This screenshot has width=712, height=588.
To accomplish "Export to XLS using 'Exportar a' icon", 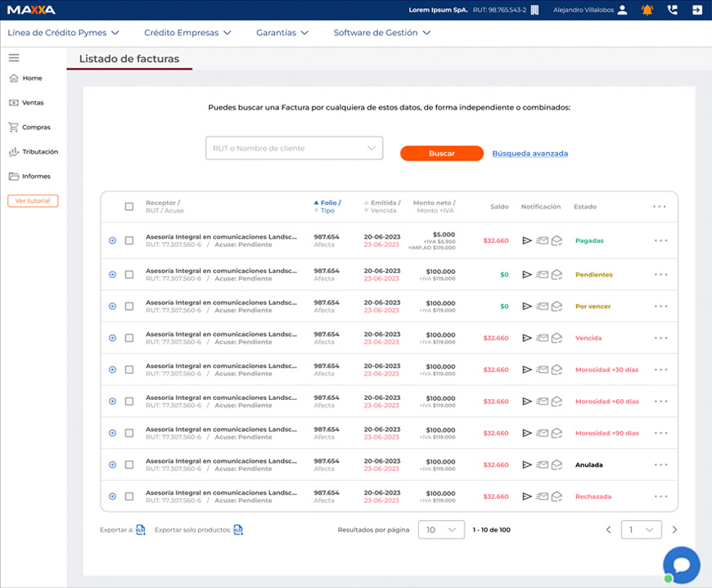I will point(140,529).
